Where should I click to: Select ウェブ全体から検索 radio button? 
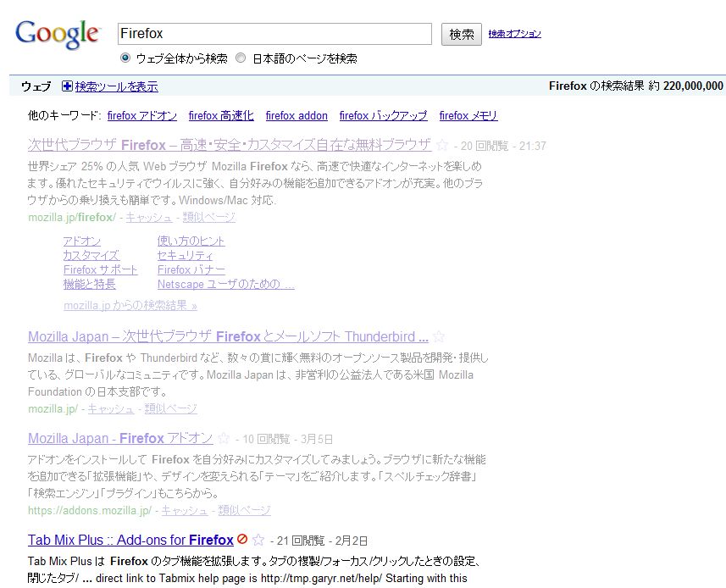[125, 58]
